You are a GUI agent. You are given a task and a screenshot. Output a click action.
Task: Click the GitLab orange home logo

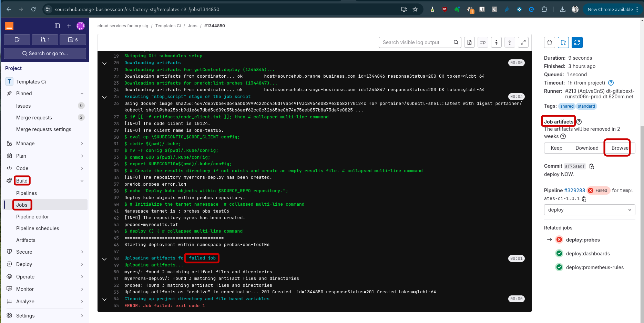pos(9,26)
